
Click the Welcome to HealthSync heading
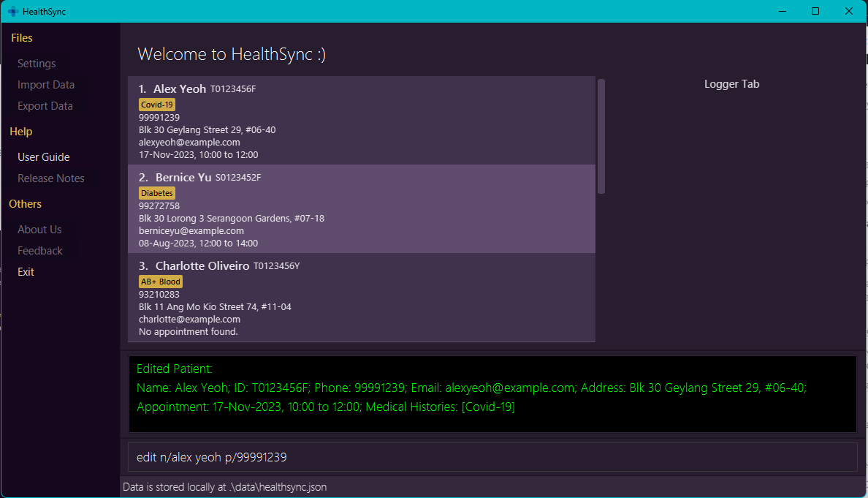[x=232, y=54]
